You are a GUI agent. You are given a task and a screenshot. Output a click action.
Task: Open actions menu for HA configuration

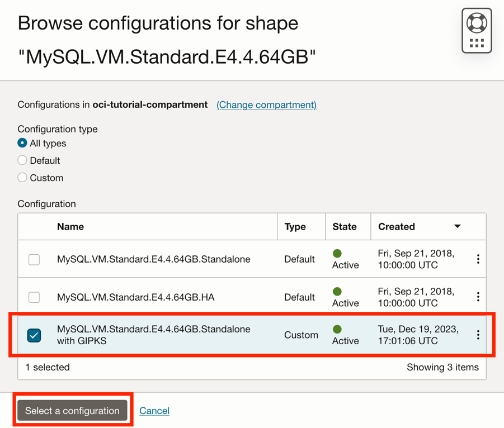[478, 297]
